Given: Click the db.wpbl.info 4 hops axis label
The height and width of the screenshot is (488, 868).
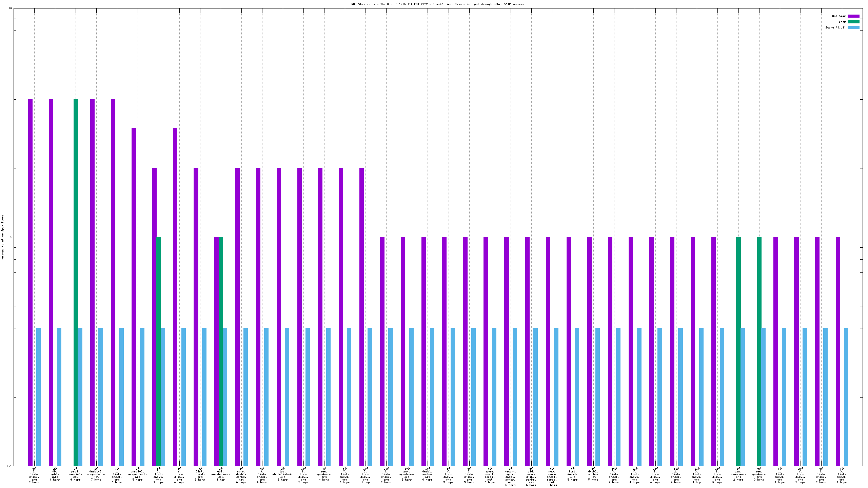Looking at the screenshot, I should point(55,474).
